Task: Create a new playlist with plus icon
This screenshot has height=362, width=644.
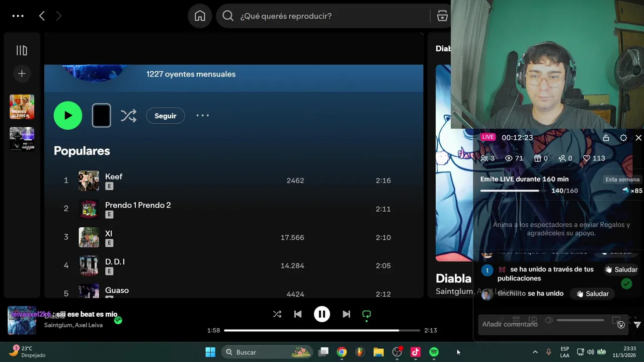Action: pos(22,74)
